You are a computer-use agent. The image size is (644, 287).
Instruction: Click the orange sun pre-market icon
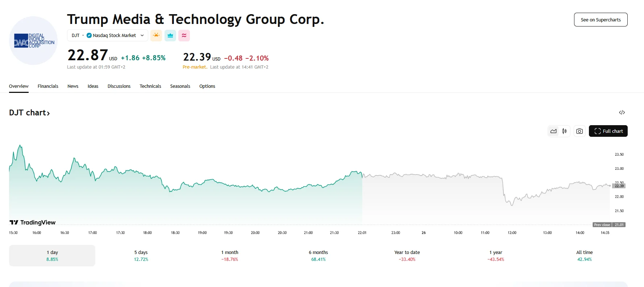tap(156, 35)
